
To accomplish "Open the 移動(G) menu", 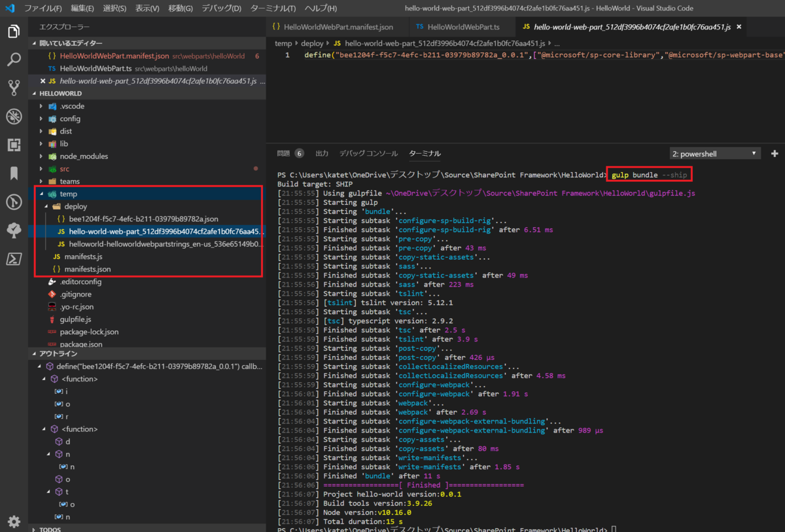I will tap(181, 9).
